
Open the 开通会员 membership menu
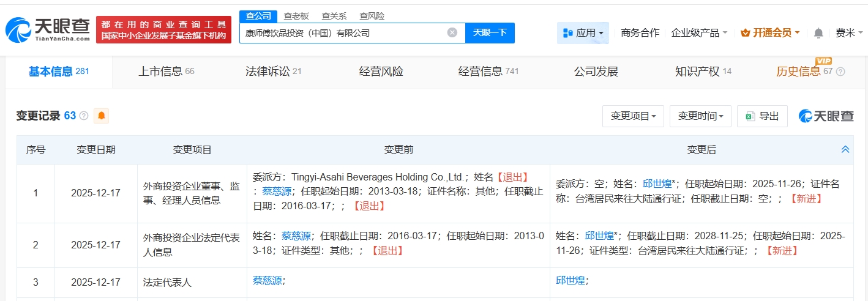(x=769, y=33)
